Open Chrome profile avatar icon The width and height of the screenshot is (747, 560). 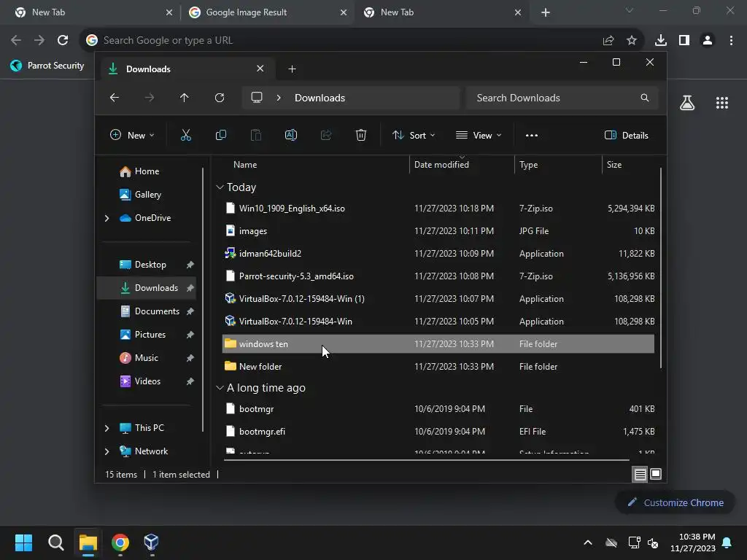click(x=708, y=41)
